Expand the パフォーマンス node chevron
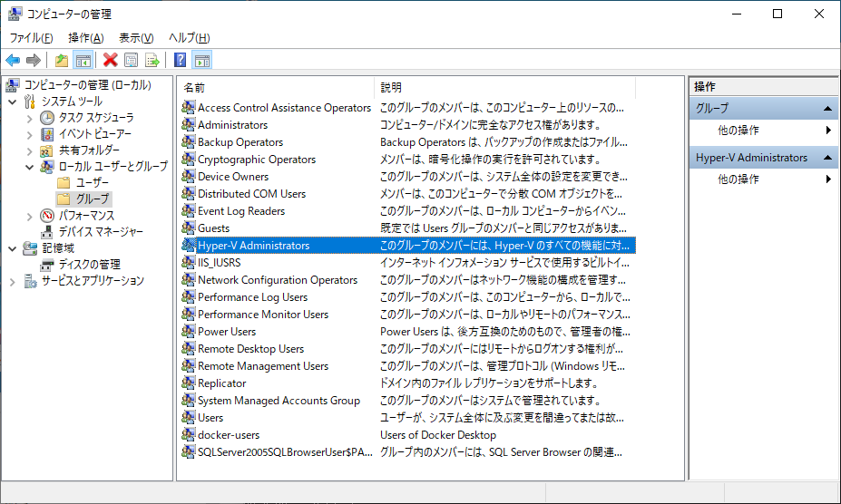The height and width of the screenshot is (504, 841). coord(30,216)
